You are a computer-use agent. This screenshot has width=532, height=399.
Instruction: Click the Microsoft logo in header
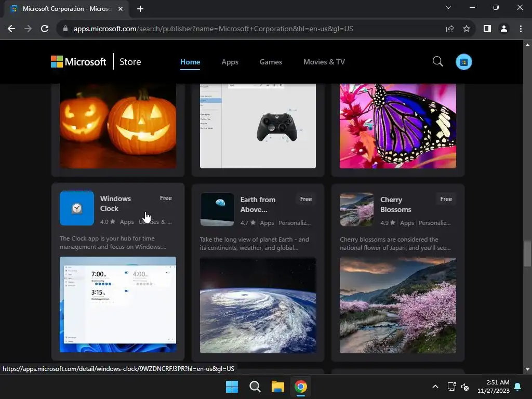point(78,62)
